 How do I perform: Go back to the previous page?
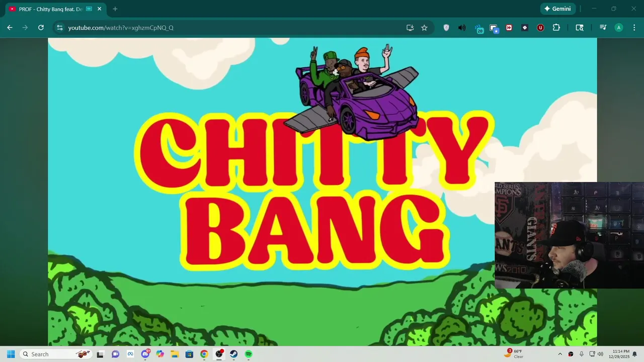click(x=10, y=28)
